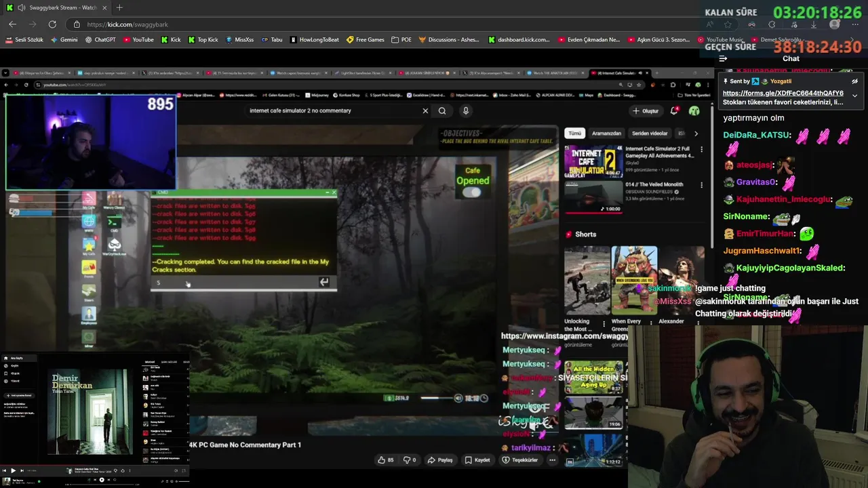Open the Employees icon on game desktop
The width and height of the screenshot is (868, 488).
pos(89,314)
